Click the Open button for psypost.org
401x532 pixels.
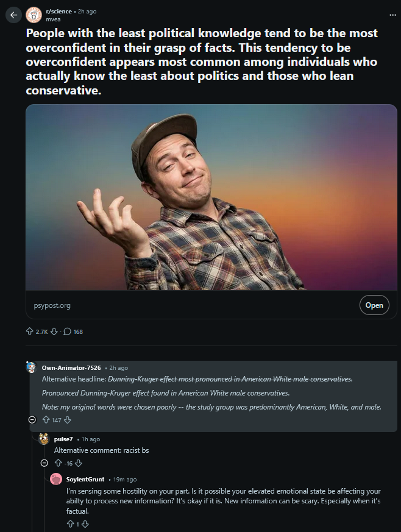(x=374, y=305)
